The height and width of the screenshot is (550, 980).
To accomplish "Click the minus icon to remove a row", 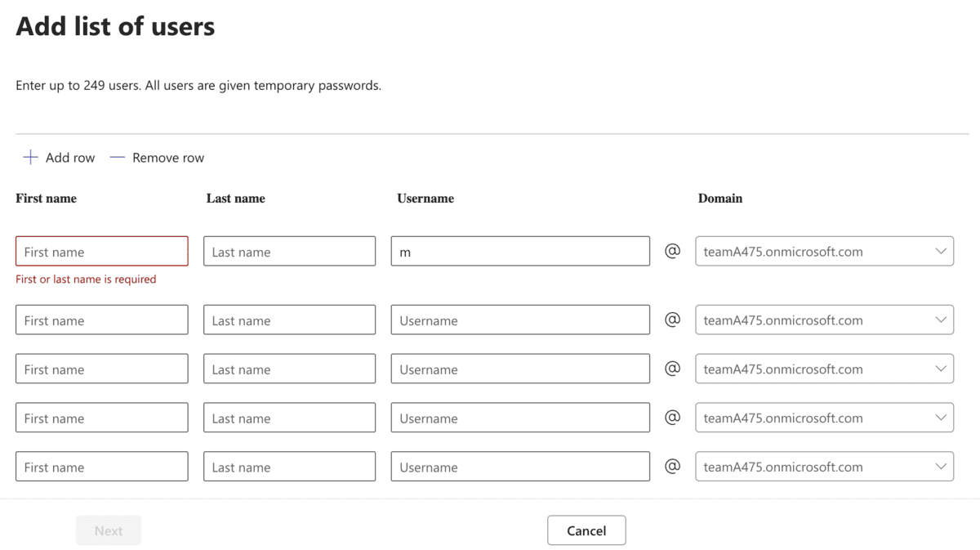I will pyautogui.click(x=117, y=157).
